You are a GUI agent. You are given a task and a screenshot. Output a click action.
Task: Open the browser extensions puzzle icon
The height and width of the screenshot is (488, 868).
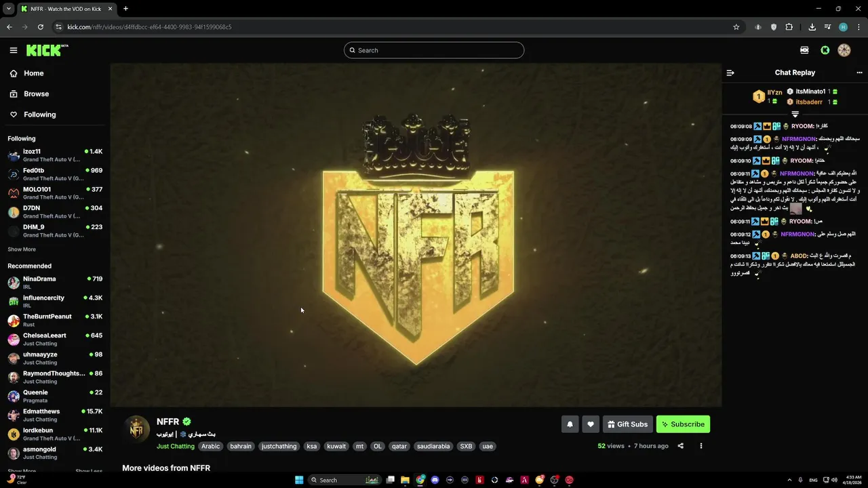pyautogui.click(x=789, y=27)
